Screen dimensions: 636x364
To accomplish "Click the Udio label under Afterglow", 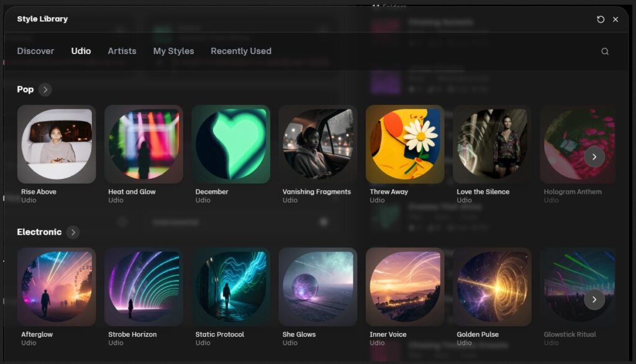I will 29,343.
